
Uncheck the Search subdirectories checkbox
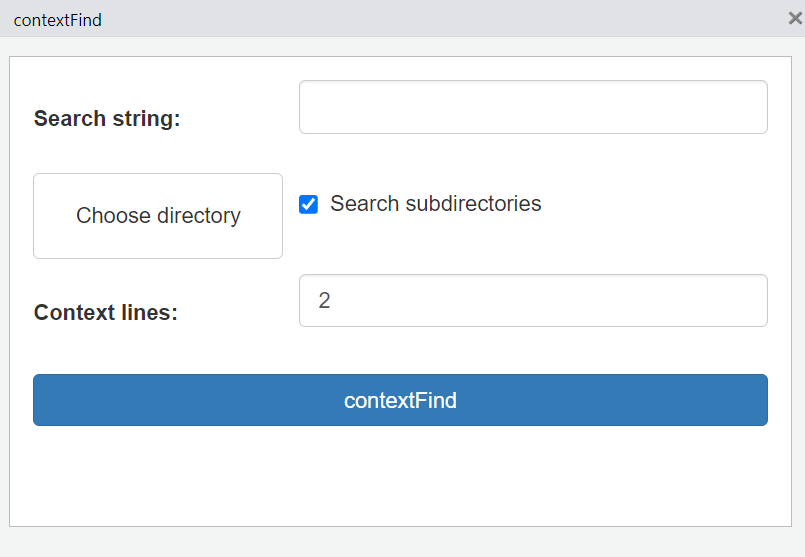[x=309, y=204]
